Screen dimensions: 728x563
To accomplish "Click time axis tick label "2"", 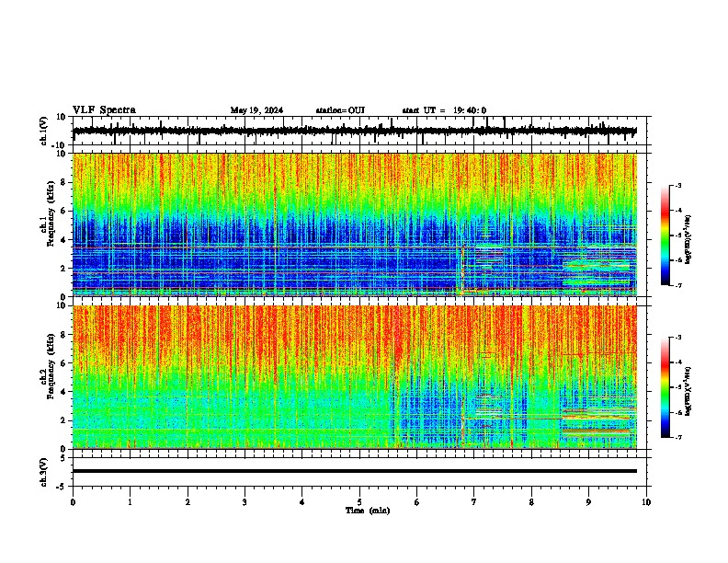I will (x=188, y=502).
